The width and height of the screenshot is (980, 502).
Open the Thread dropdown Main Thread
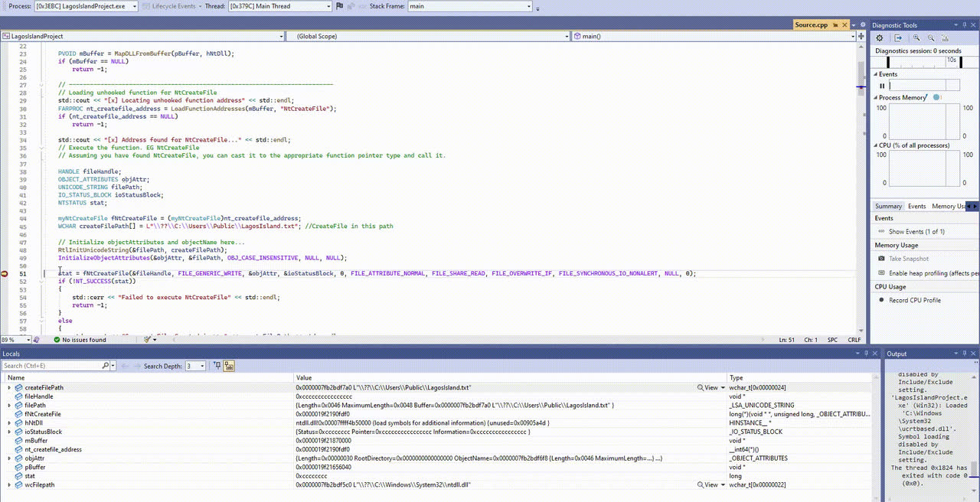279,6
